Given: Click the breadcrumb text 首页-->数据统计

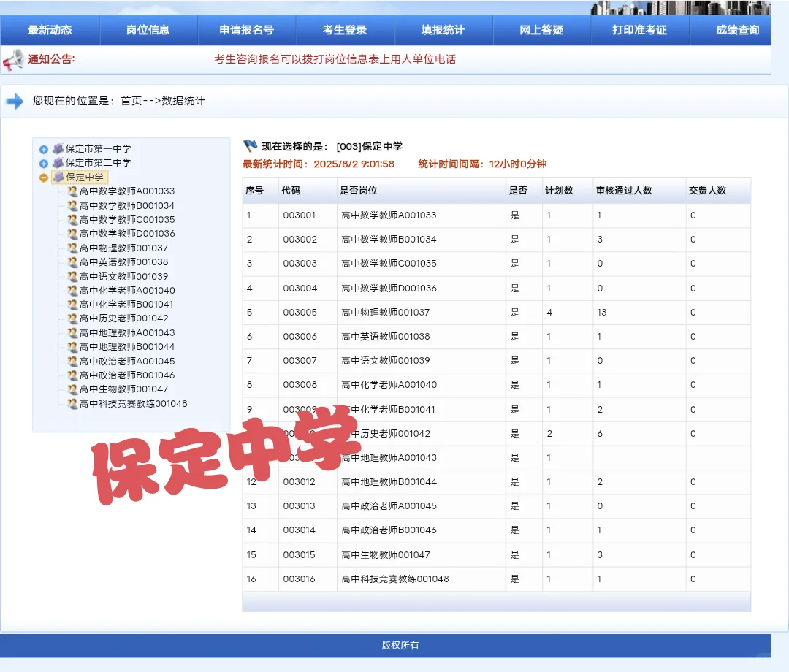Looking at the screenshot, I should point(162,101).
